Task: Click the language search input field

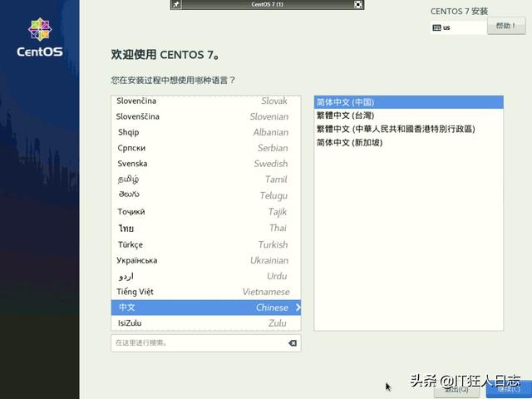Action: pyautogui.click(x=205, y=343)
